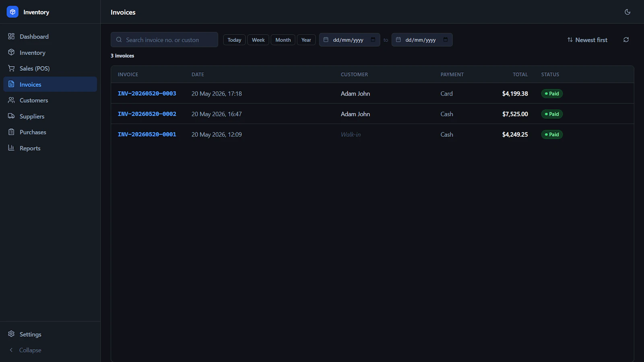Filter invoices by Month
This screenshot has height=362, width=644.
(283, 40)
